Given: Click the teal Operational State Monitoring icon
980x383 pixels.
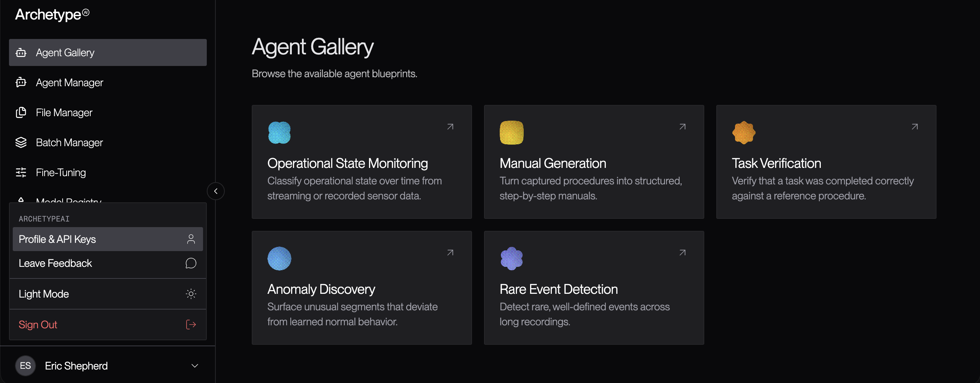Looking at the screenshot, I should point(279,133).
